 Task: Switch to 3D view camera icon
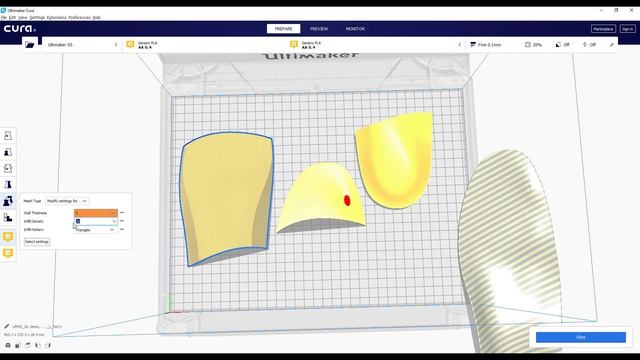tap(8, 345)
